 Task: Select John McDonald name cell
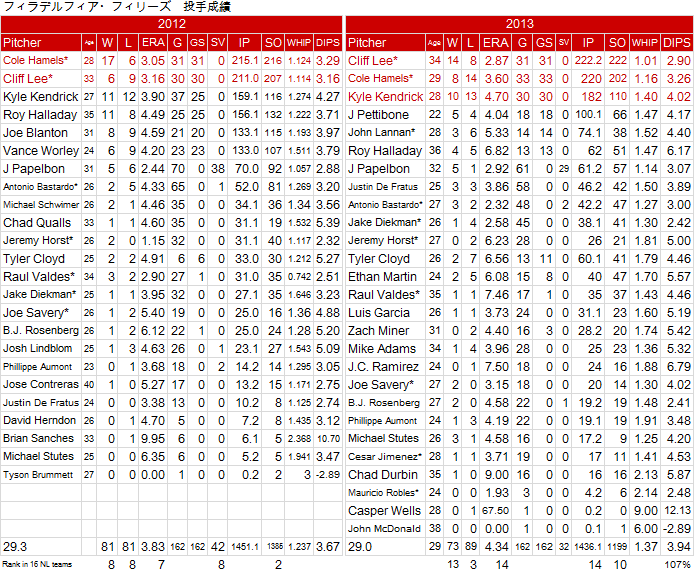point(386,529)
